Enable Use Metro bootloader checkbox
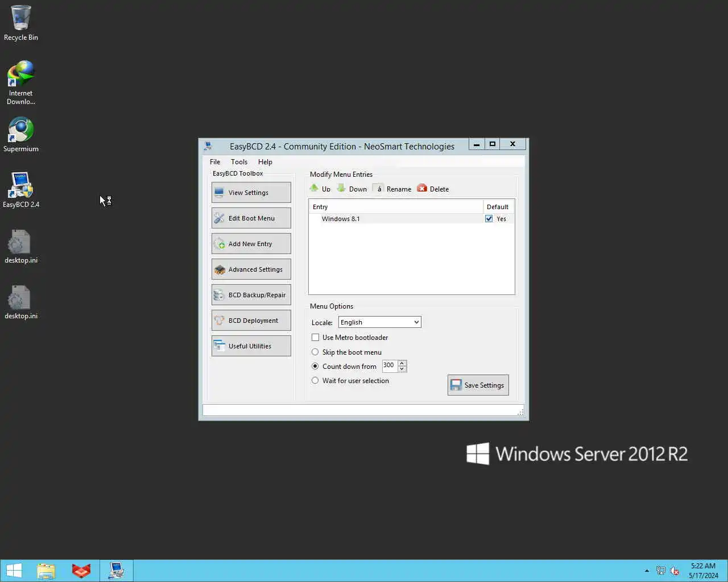 point(315,338)
